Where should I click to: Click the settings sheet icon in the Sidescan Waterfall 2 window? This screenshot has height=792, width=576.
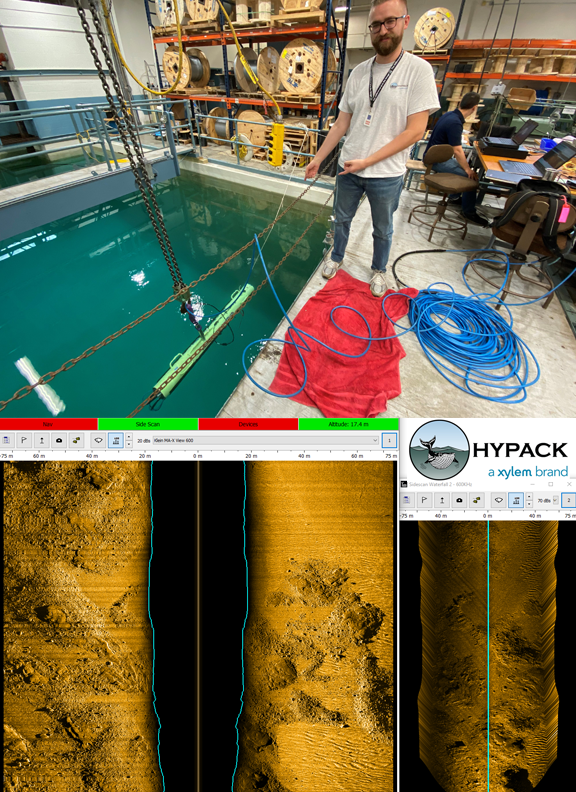tap(407, 500)
